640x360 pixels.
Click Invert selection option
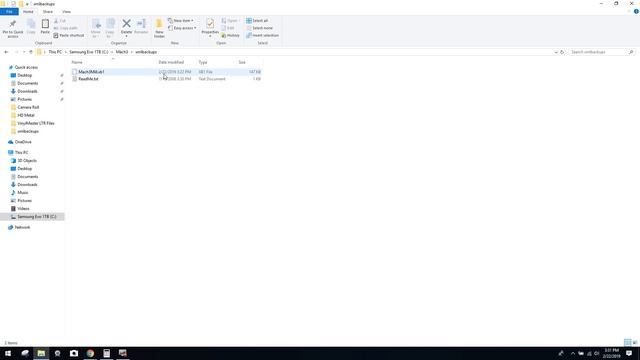pos(262,36)
